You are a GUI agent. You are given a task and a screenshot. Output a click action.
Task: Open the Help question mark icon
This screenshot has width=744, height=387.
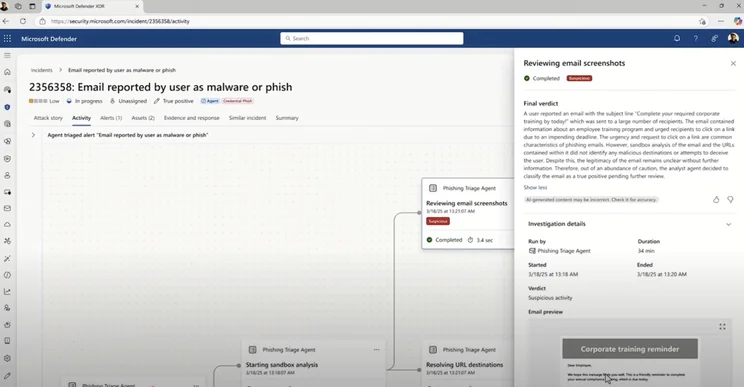(696, 38)
